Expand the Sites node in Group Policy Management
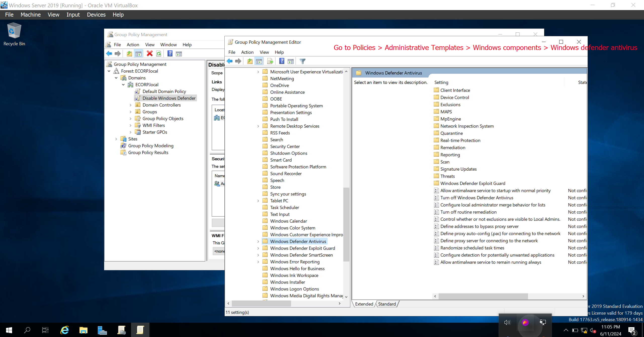The image size is (644, 337). (116, 139)
